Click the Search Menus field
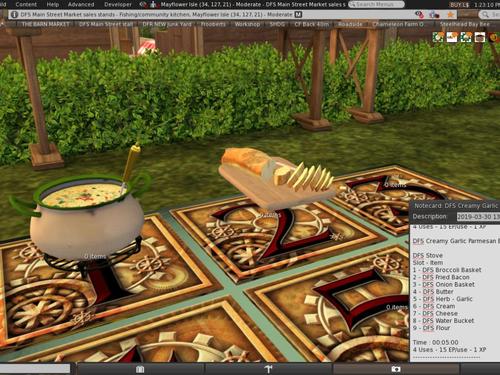 click(376, 4)
